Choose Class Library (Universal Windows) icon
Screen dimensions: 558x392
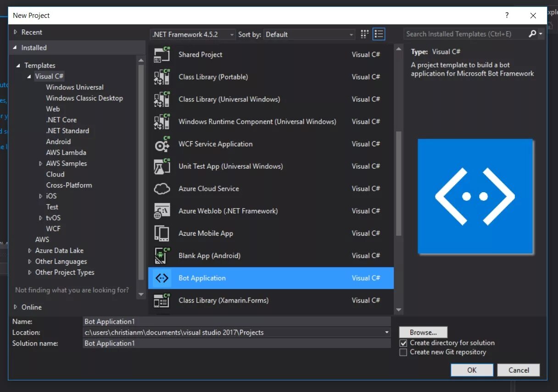(162, 99)
